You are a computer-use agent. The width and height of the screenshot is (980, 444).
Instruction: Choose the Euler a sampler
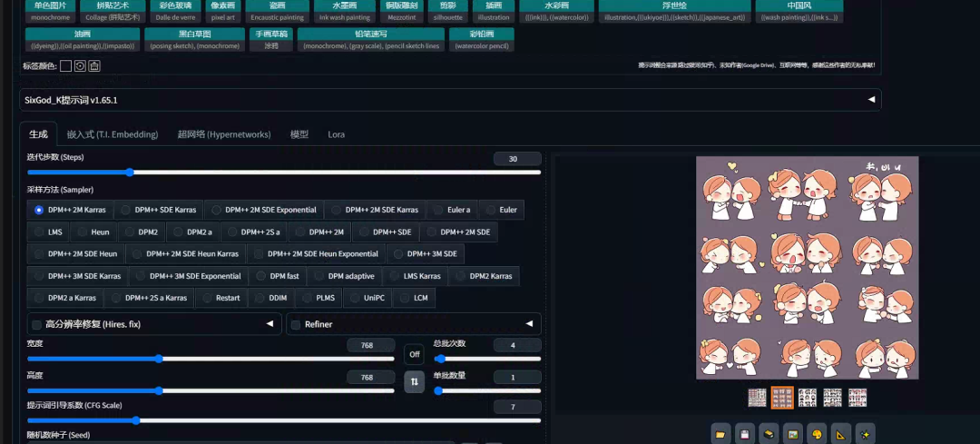pos(452,210)
